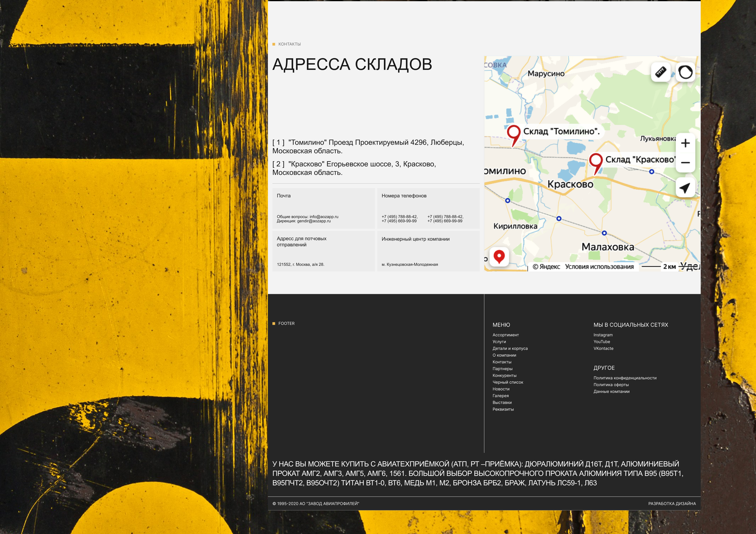Click the round layers button on the map
This screenshot has height=534, width=756.
pos(685,72)
